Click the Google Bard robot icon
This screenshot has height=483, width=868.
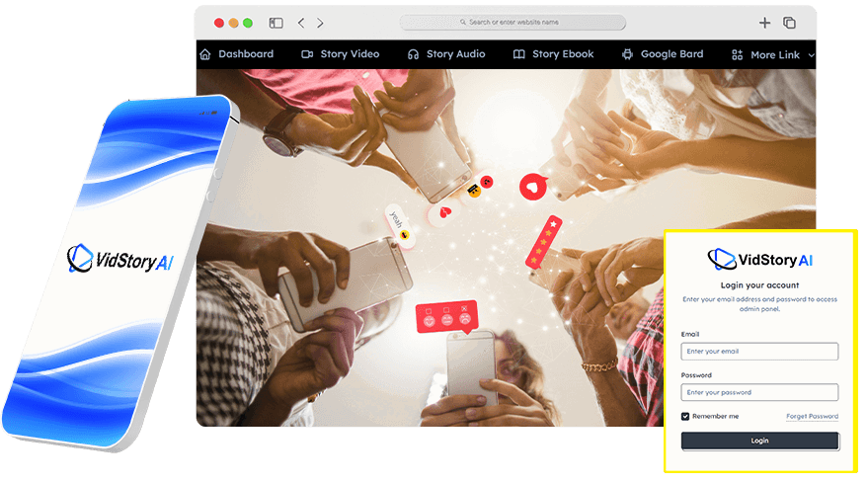[627, 54]
